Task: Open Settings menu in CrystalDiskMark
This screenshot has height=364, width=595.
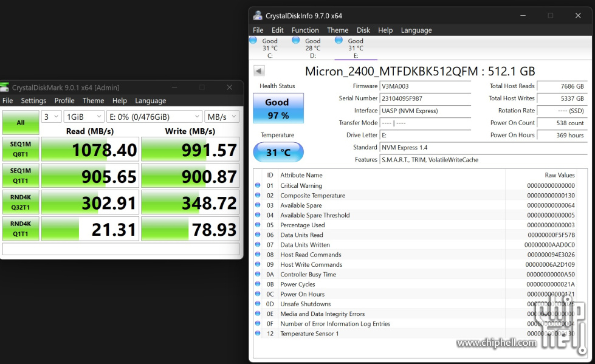Action: pyautogui.click(x=33, y=101)
